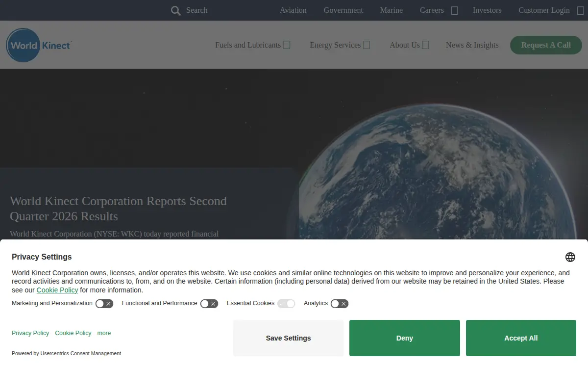Click the World Kinect logo
The width and height of the screenshot is (588, 368).
[x=39, y=45]
